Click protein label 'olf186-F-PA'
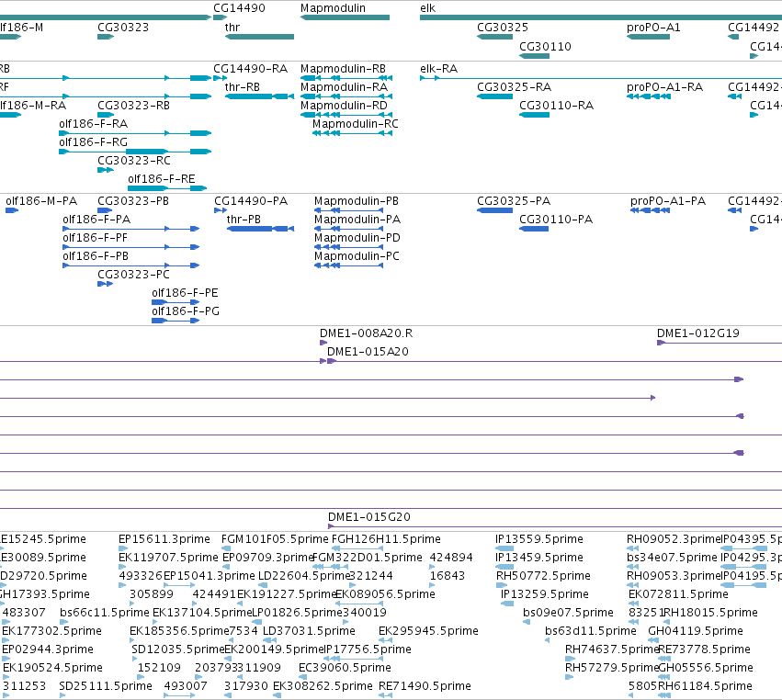Image resolution: width=782 pixels, height=700 pixels. click(96, 220)
